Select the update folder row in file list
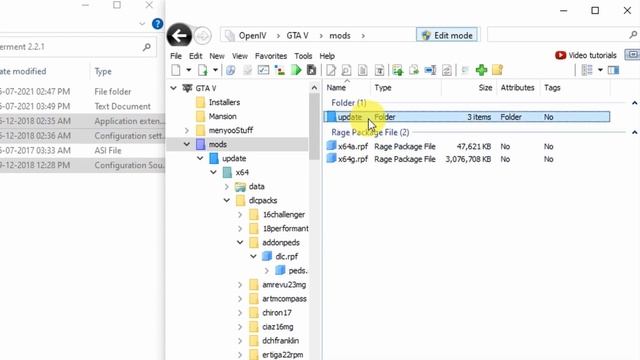Screen dimensions: 640x360 coord(467,117)
